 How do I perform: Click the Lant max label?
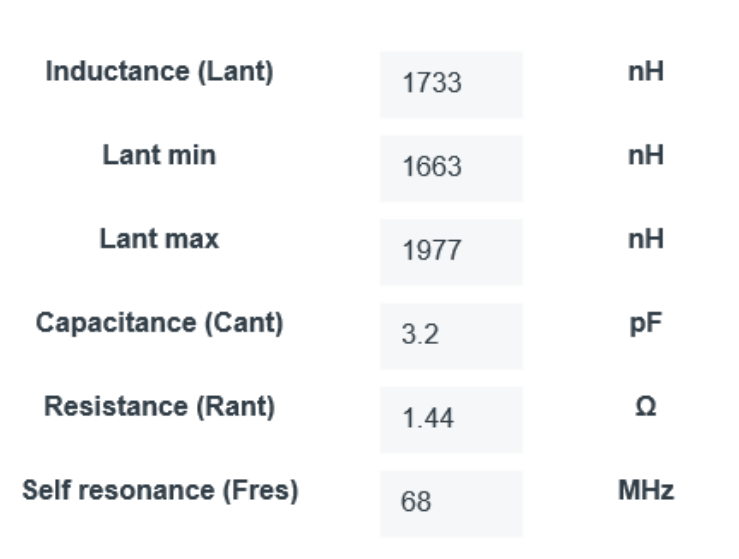159,240
